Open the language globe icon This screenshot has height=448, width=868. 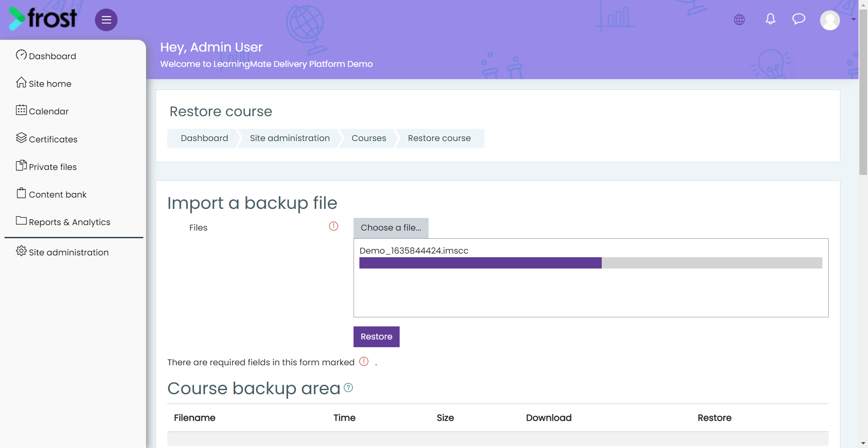point(739,19)
